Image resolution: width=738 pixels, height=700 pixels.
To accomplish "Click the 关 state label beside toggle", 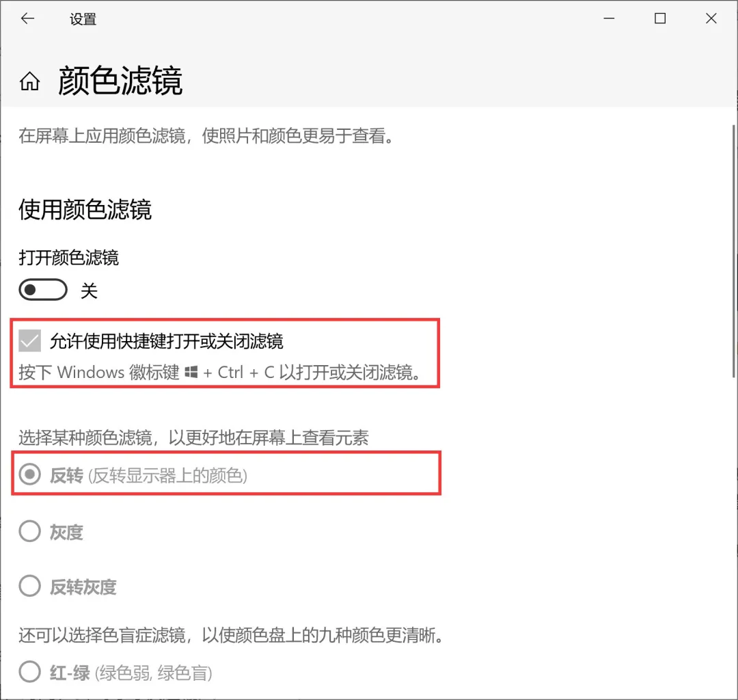I will [x=89, y=291].
